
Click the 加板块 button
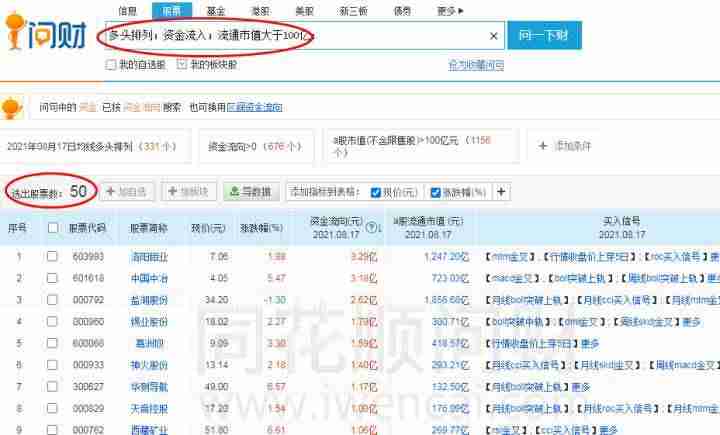pos(189,192)
